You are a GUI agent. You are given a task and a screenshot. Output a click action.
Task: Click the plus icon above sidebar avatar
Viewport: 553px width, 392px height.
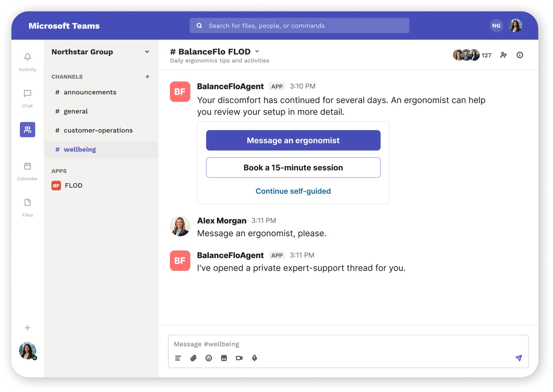coord(27,328)
